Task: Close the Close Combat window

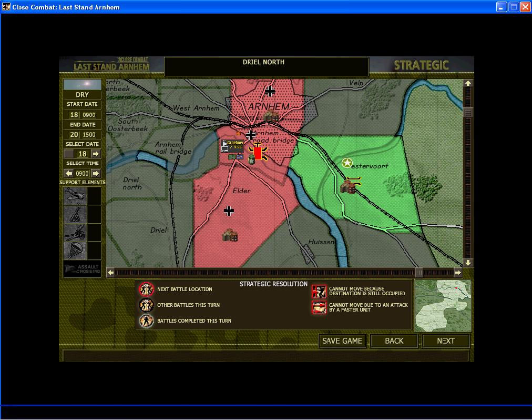Action: pyautogui.click(x=525, y=7)
